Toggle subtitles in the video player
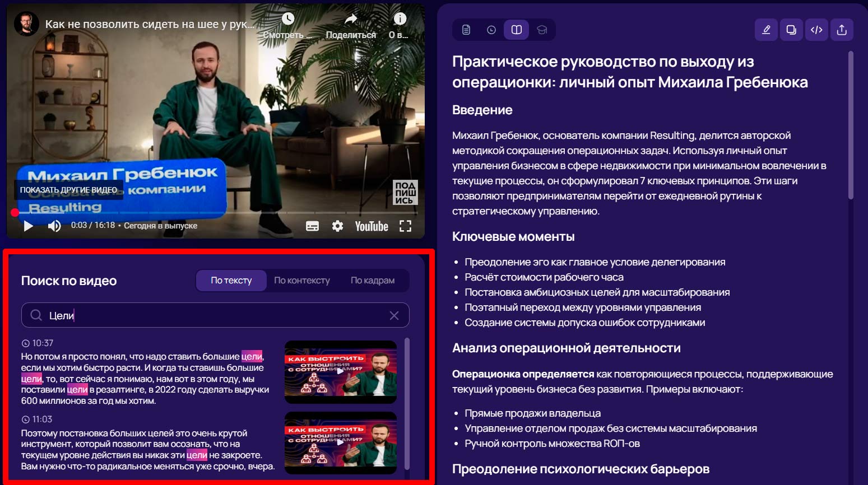This screenshot has width=868, height=485. coord(312,226)
